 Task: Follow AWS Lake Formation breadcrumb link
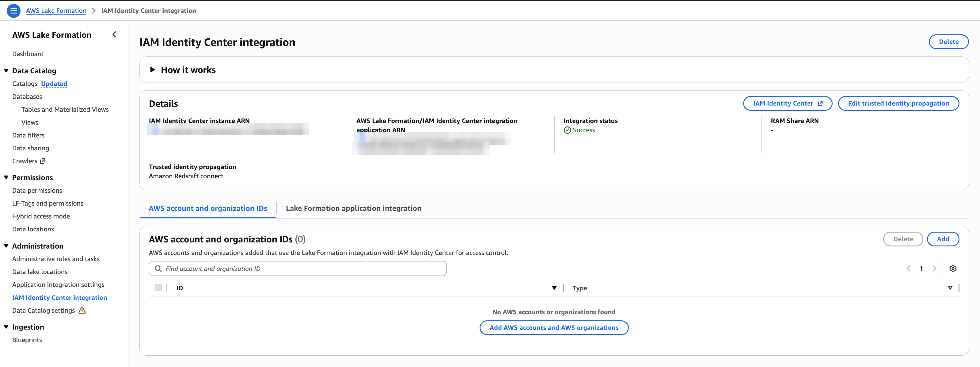56,11
